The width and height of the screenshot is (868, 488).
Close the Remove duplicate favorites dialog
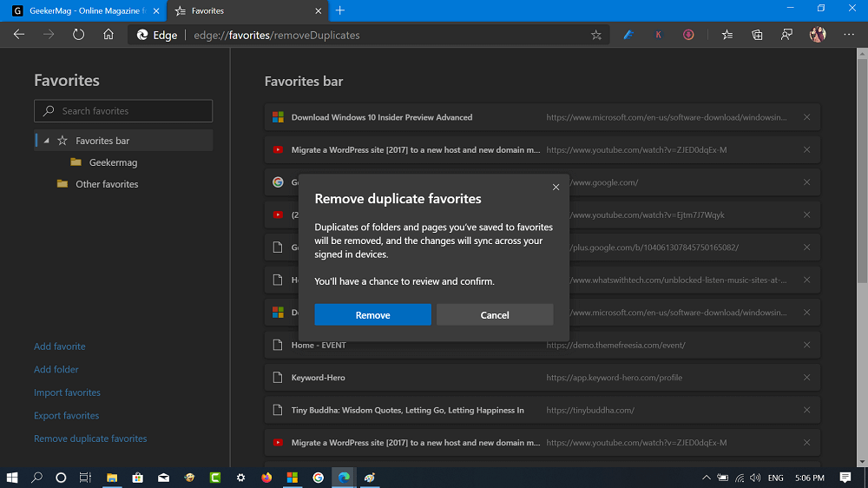(556, 188)
